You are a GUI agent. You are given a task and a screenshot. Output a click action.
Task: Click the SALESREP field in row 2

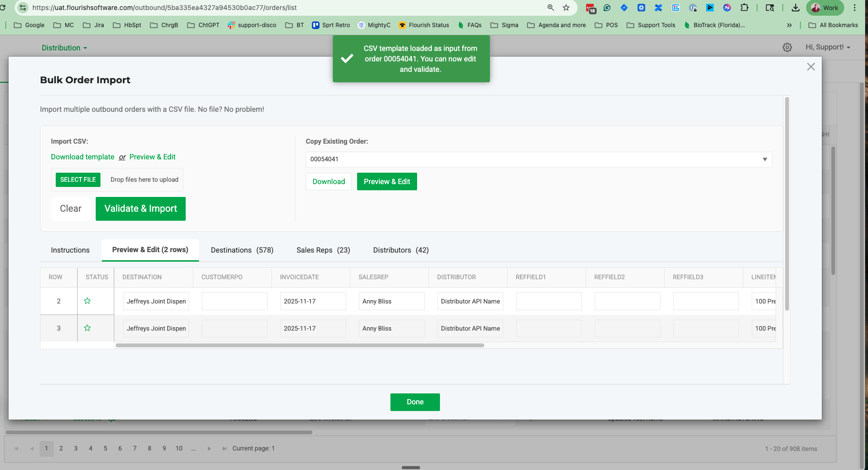pos(392,301)
